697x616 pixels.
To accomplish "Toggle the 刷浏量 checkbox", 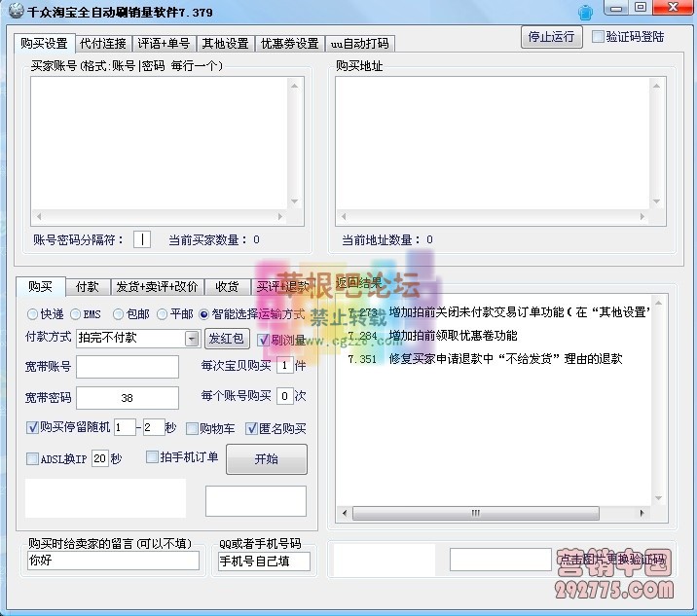I will [264, 340].
